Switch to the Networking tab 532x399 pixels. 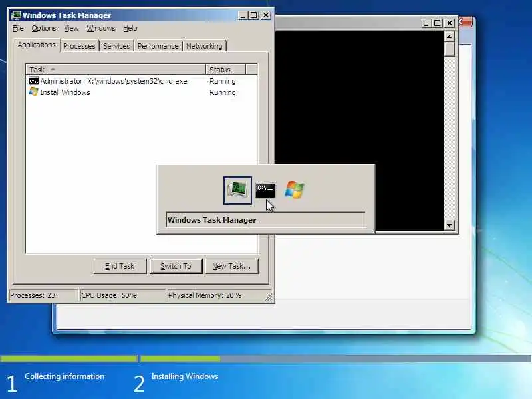204,46
